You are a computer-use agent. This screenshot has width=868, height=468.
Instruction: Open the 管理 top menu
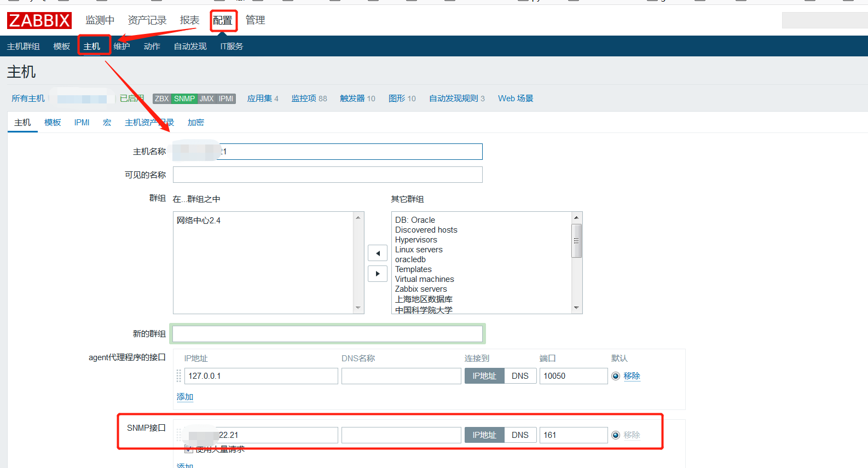coord(255,20)
